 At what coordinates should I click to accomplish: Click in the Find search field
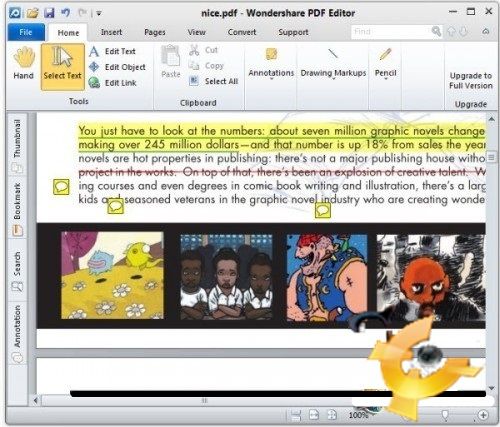point(391,32)
